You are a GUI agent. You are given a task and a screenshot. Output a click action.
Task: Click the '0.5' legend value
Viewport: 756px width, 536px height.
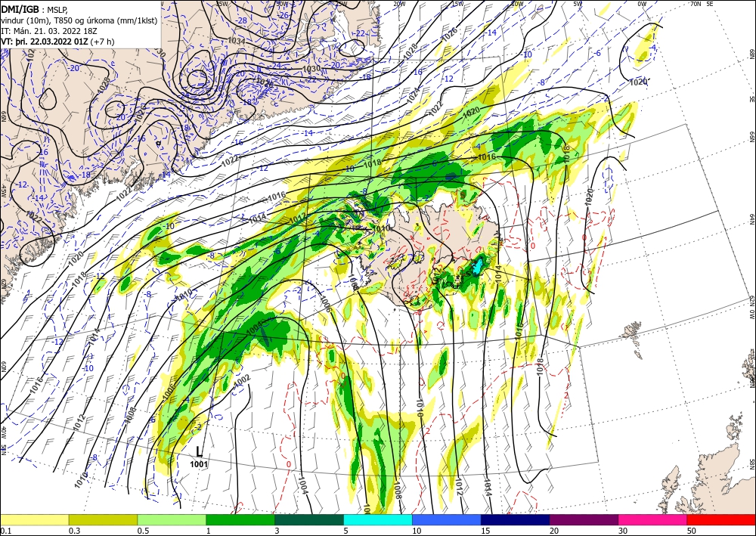coord(142,531)
